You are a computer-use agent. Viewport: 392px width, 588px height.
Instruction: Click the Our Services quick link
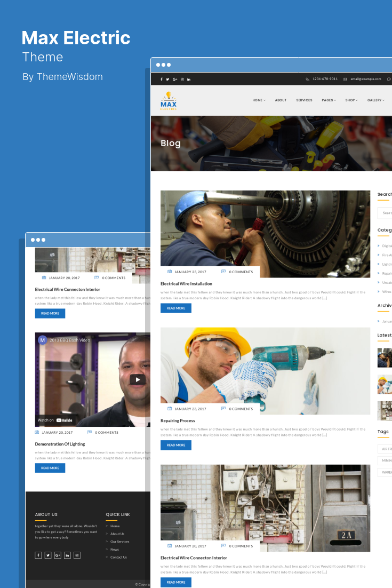pyautogui.click(x=119, y=542)
